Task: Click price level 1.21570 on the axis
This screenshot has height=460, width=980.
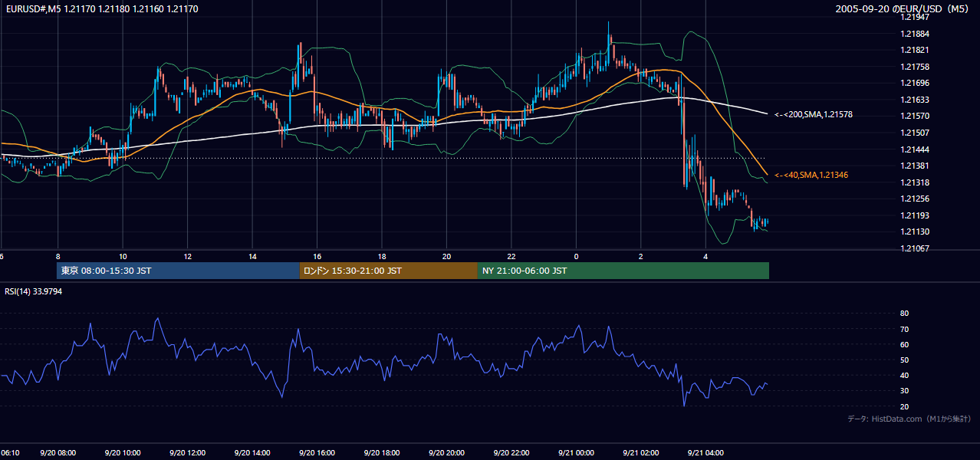Action: coord(913,116)
